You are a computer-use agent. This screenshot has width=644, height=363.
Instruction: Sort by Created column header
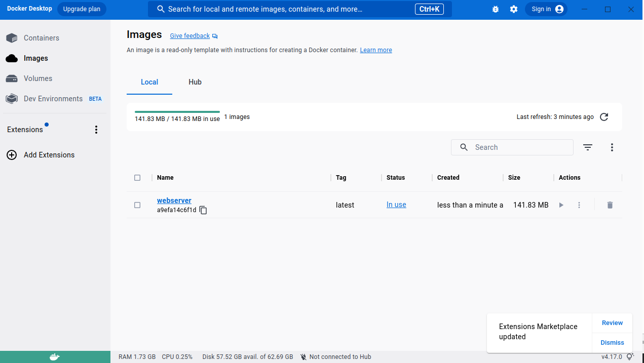(448, 178)
